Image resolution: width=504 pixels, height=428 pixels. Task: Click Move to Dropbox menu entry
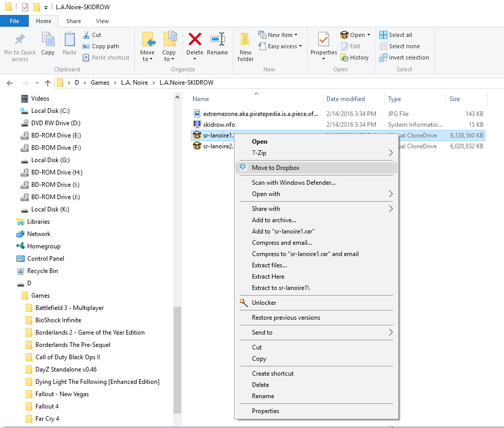tap(316, 168)
